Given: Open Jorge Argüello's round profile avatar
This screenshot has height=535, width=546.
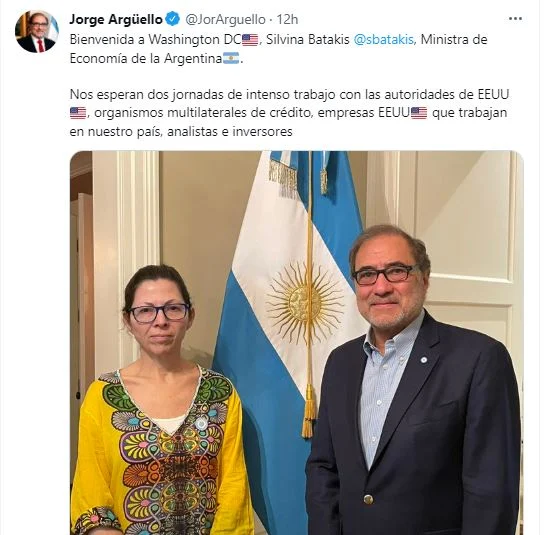Looking at the screenshot, I should point(37,32).
